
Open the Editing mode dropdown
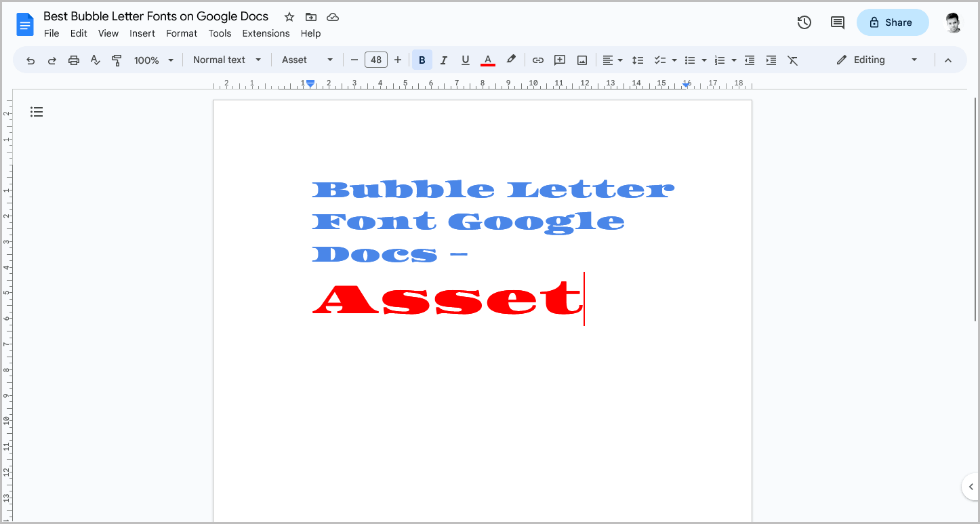click(877, 60)
